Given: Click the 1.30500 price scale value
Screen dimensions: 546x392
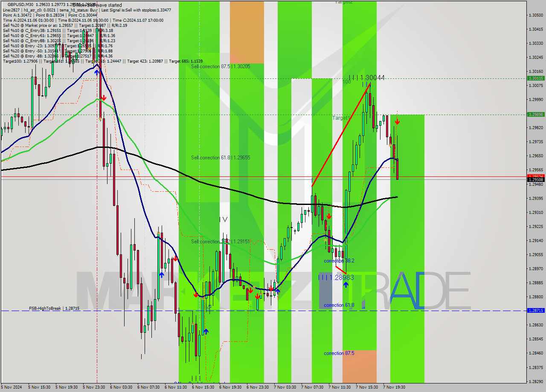Looking at the screenshot, I should pyautogui.click(x=536, y=15).
